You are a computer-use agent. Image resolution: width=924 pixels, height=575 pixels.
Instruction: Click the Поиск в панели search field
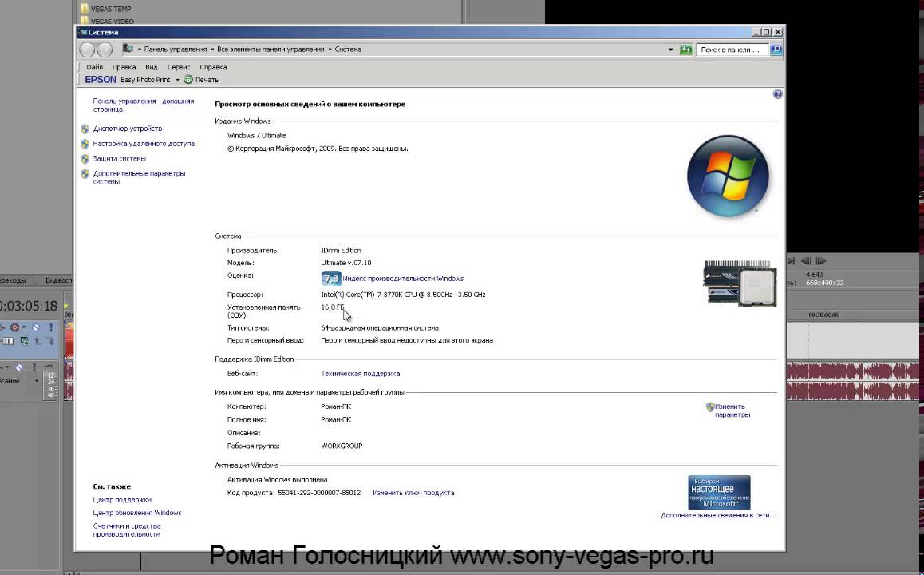(x=732, y=50)
